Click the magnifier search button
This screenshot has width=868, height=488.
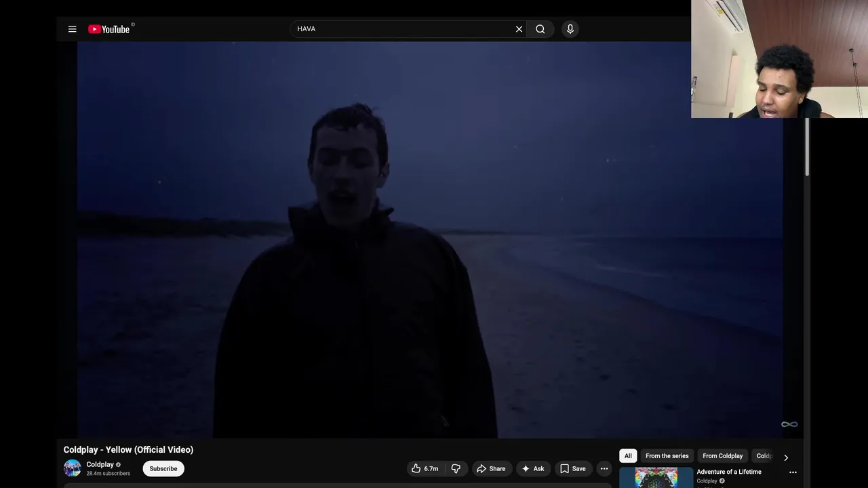[540, 29]
